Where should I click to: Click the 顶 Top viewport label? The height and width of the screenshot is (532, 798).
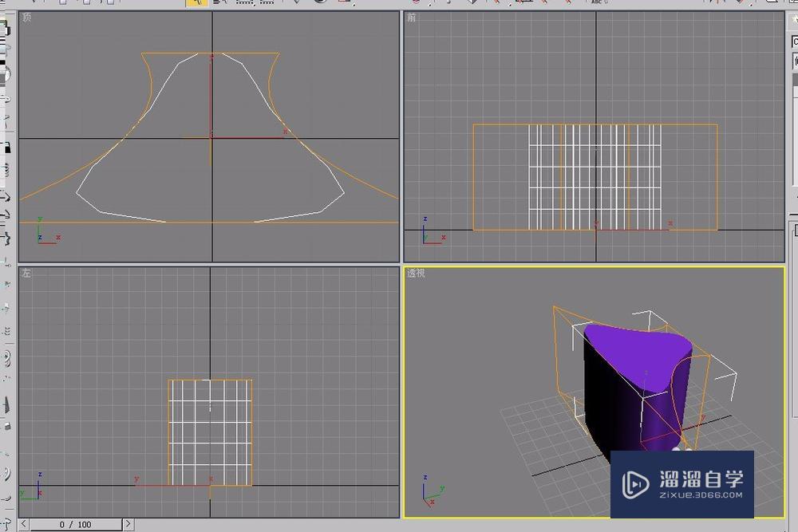coord(26,18)
